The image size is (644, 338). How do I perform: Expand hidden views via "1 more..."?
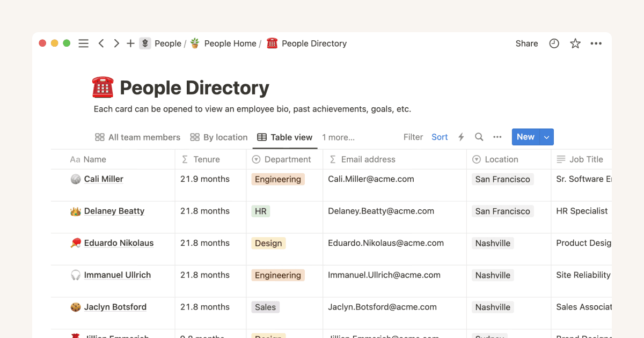tap(338, 137)
